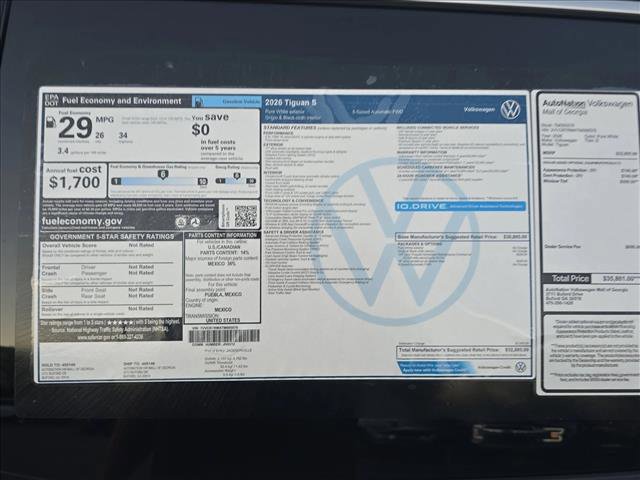Click 'GOVERNMENT 5-STAR SAFETY RATINGS' heading
640x480 pixels.
(x=111, y=237)
